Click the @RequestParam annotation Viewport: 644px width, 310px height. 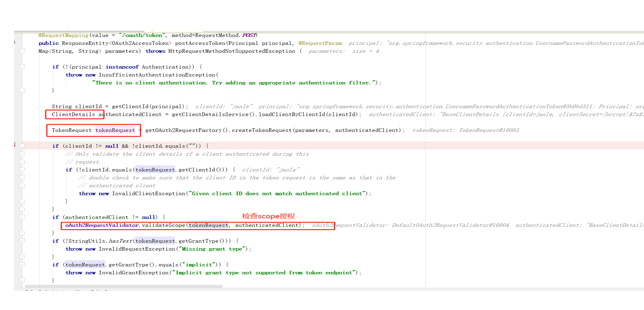(x=320, y=43)
